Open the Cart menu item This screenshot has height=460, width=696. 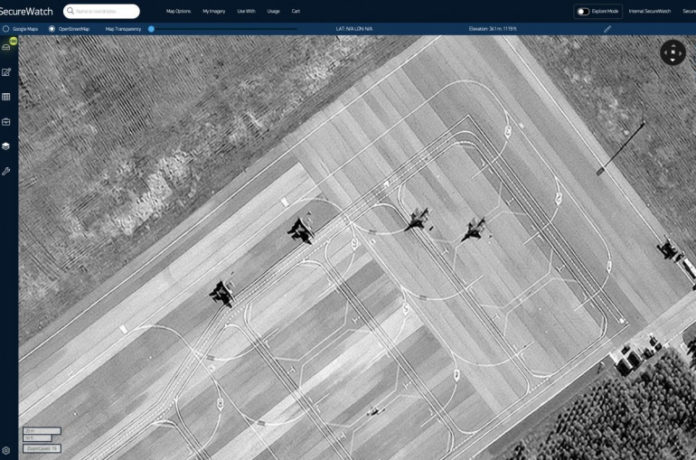(x=296, y=11)
